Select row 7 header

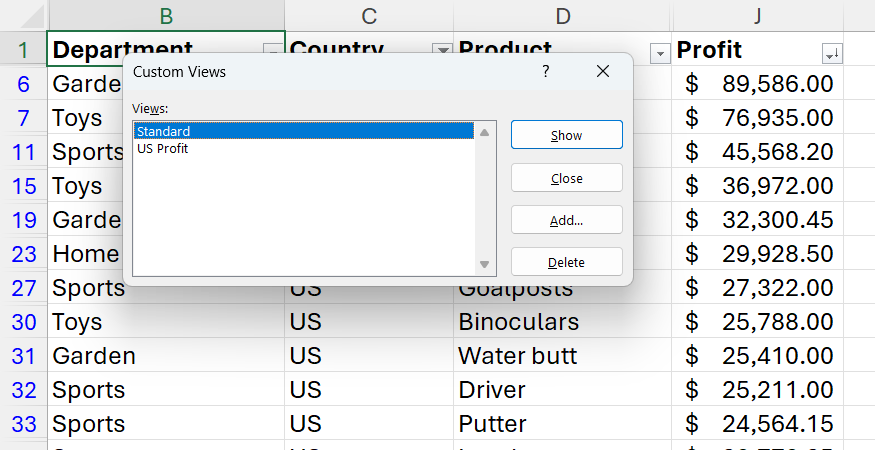click(x=23, y=118)
